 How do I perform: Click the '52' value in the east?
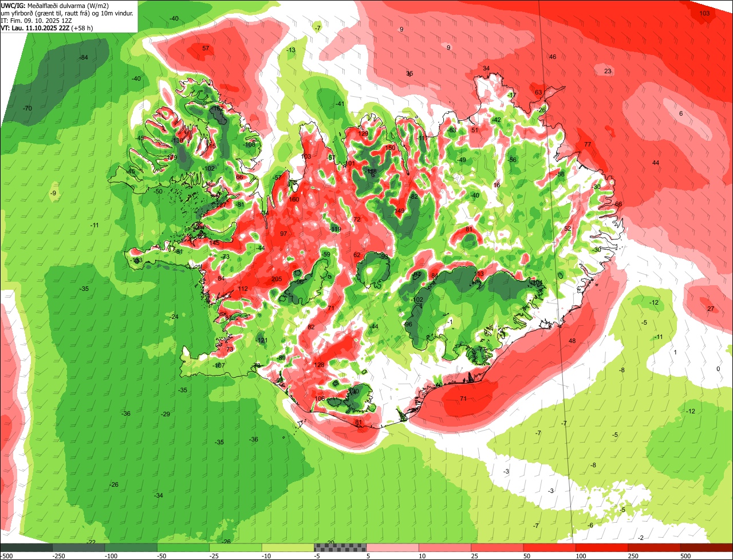[568, 229]
